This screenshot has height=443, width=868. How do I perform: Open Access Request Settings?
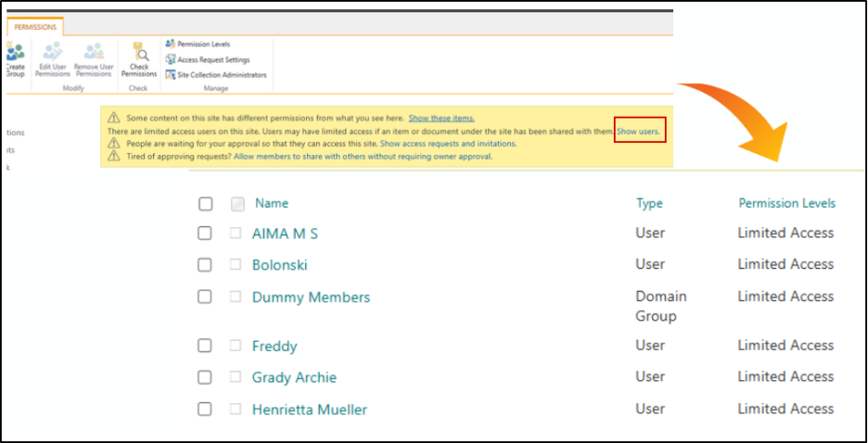tap(213, 59)
